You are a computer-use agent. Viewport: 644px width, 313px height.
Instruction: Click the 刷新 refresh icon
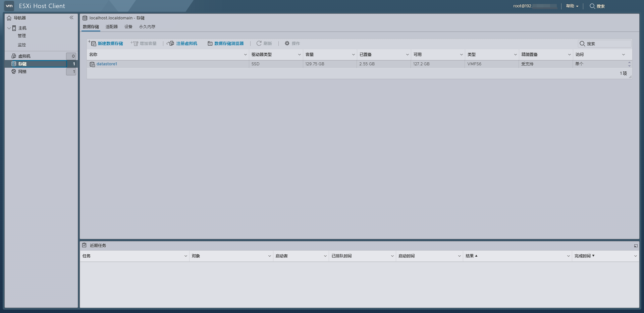pos(258,43)
